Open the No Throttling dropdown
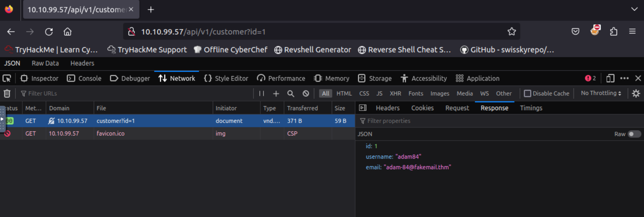Image resolution: width=644 pixels, height=217 pixels. pyautogui.click(x=601, y=93)
